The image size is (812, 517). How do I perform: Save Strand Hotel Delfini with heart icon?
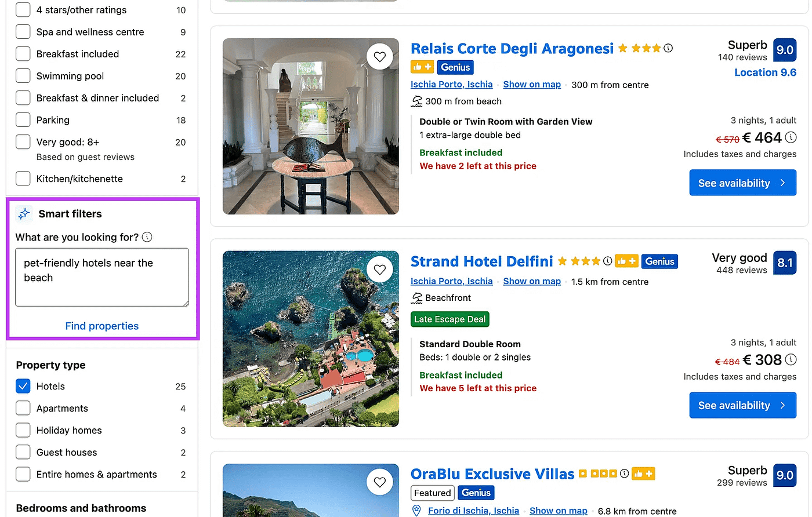coord(380,270)
